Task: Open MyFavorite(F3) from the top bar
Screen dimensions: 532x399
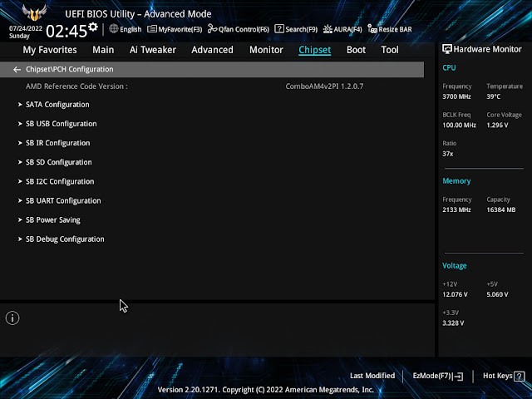Action: 175,29
